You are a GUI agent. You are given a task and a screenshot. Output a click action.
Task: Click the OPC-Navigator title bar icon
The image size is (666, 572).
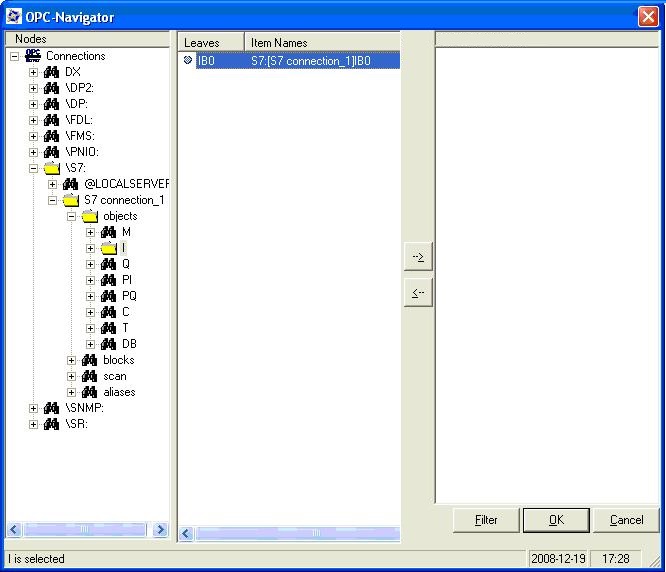[14, 17]
